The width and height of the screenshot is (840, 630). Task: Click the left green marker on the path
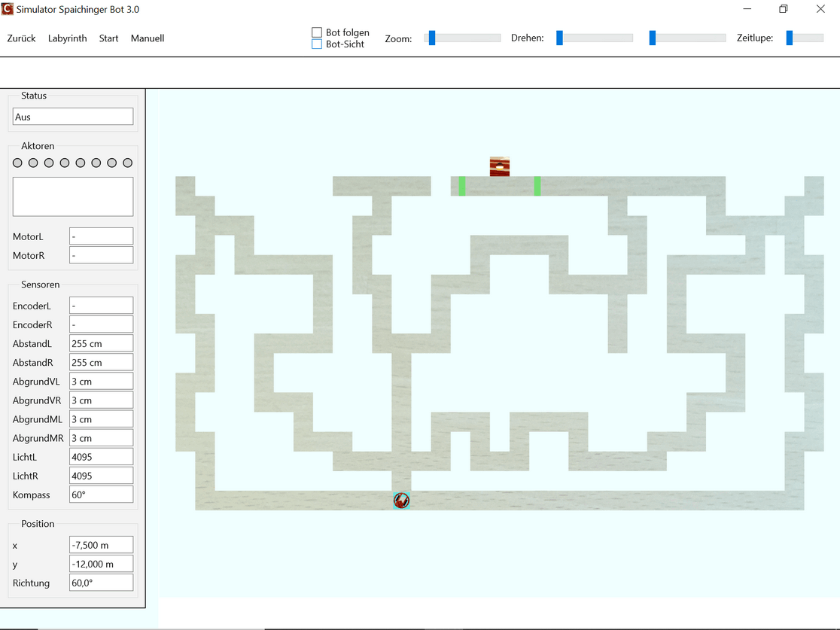pyautogui.click(x=462, y=186)
